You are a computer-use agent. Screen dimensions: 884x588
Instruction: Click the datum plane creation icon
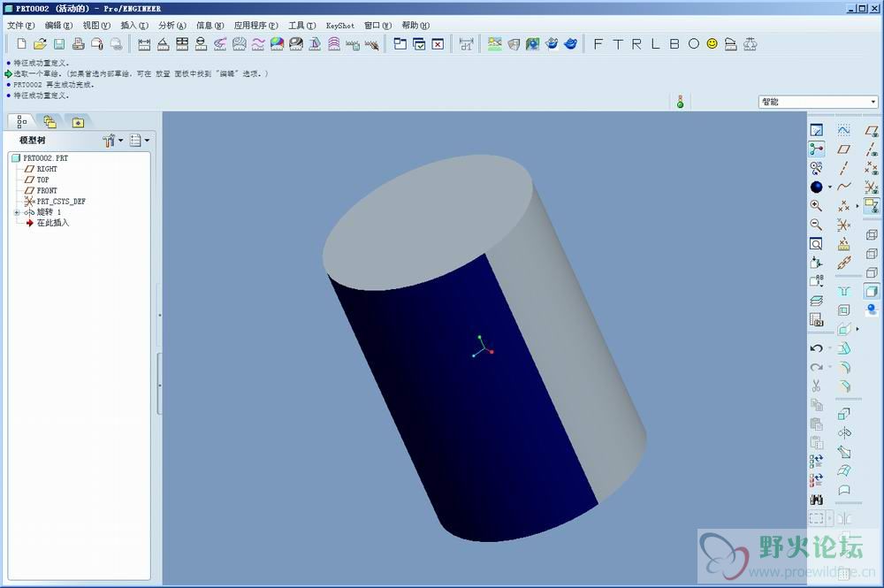pyautogui.click(x=843, y=149)
